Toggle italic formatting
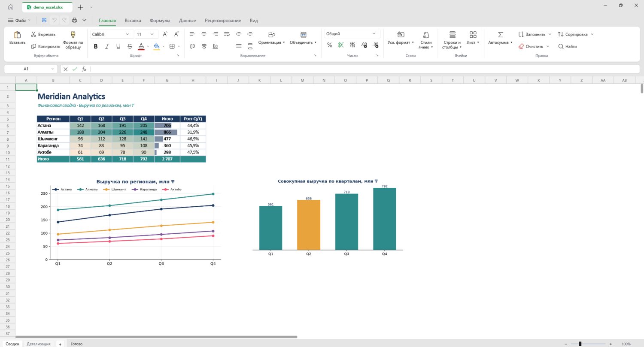 [107, 46]
